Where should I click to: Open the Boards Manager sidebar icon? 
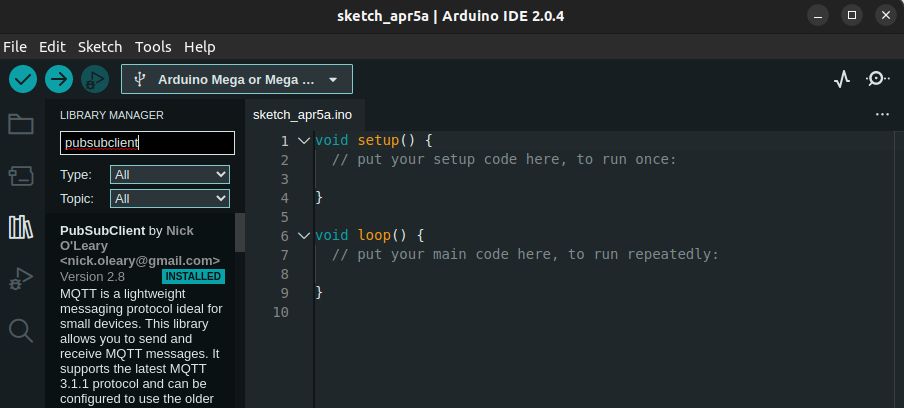(21, 176)
